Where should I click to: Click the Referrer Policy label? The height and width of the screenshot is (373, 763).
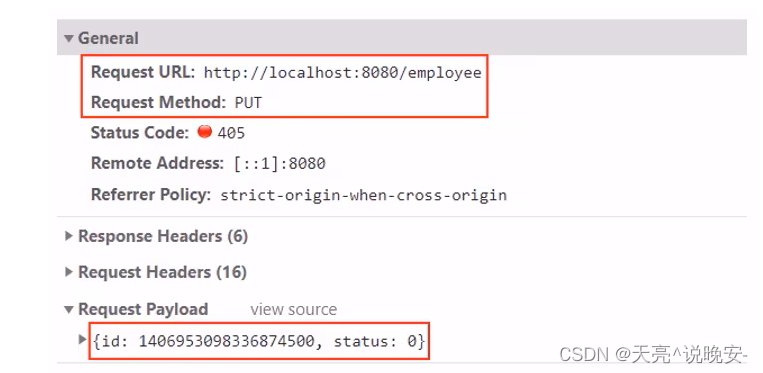[150, 195]
